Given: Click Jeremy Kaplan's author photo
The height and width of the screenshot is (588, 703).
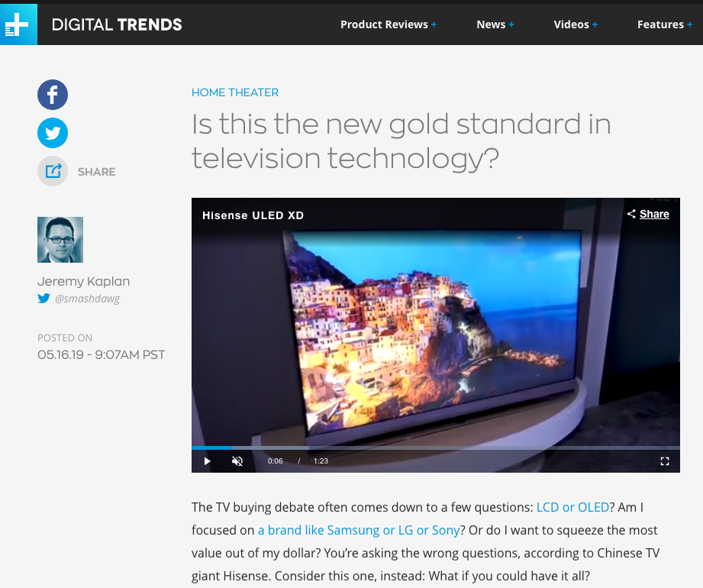Looking at the screenshot, I should tap(60, 240).
